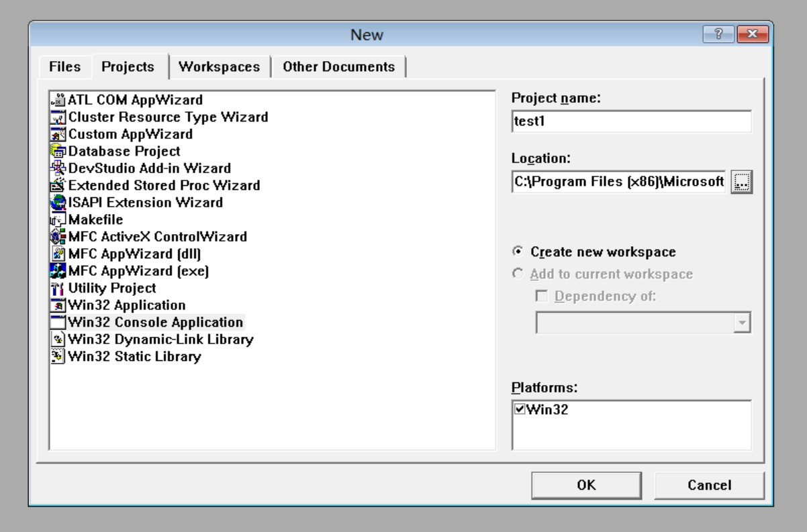
Task: Select the Win32 Static Library icon
Action: (58, 357)
